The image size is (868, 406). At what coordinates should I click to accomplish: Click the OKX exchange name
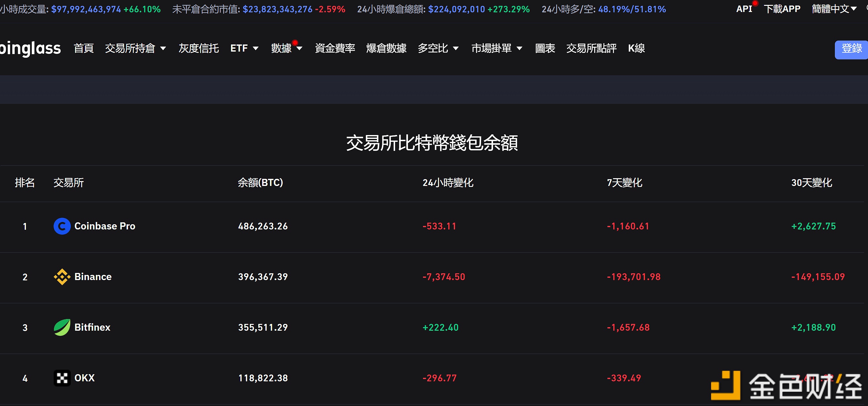(x=84, y=378)
